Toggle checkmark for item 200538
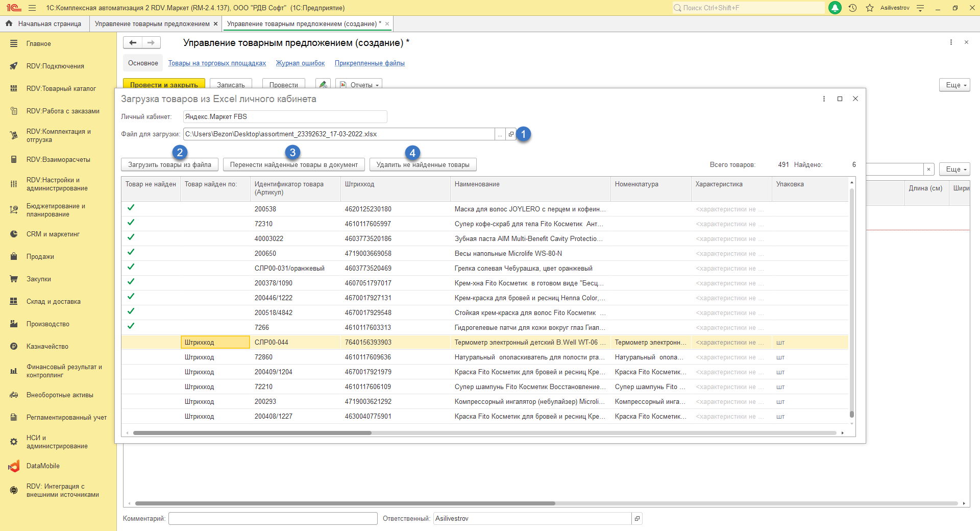This screenshot has width=980, height=531. click(131, 208)
